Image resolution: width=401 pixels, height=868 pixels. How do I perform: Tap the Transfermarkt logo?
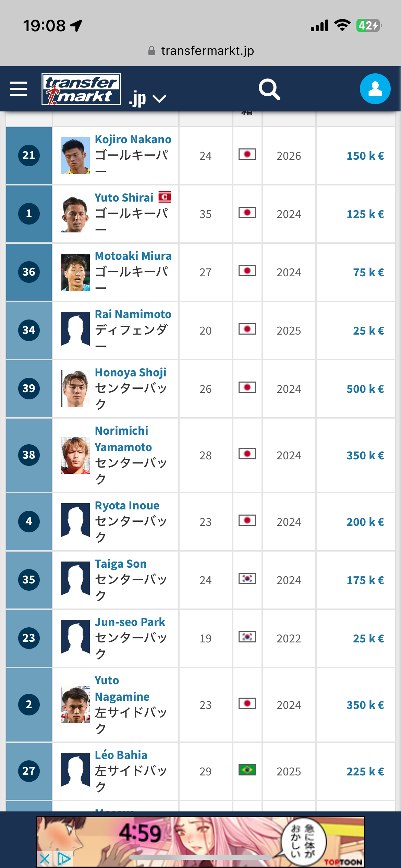coord(81,89)
